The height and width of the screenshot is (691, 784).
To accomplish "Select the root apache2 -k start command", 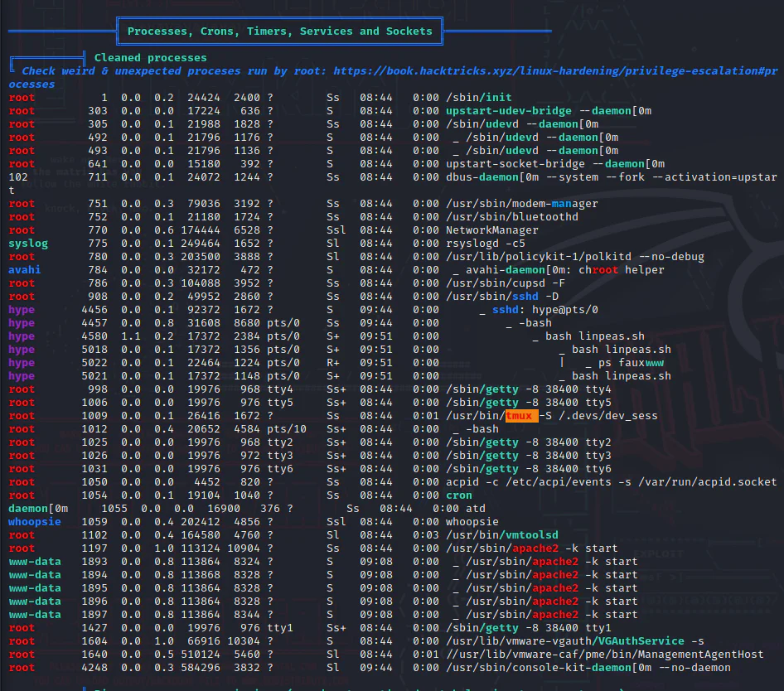I will (531, 548).
